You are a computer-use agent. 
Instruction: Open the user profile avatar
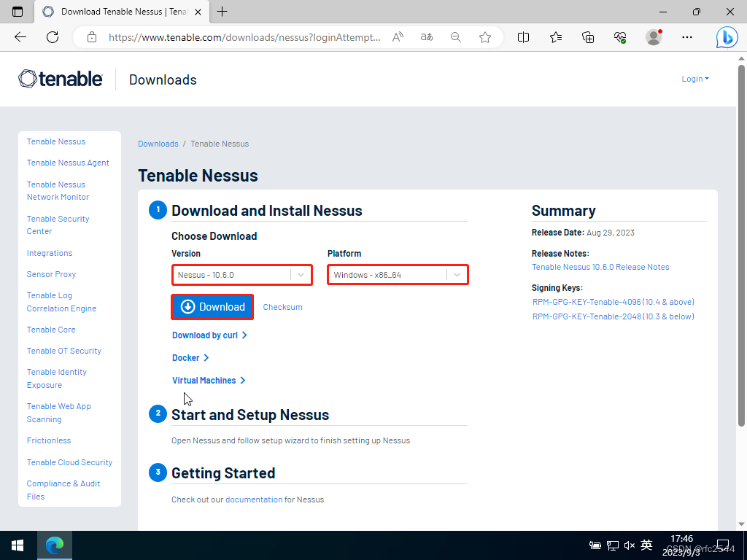tap(654, 37)
